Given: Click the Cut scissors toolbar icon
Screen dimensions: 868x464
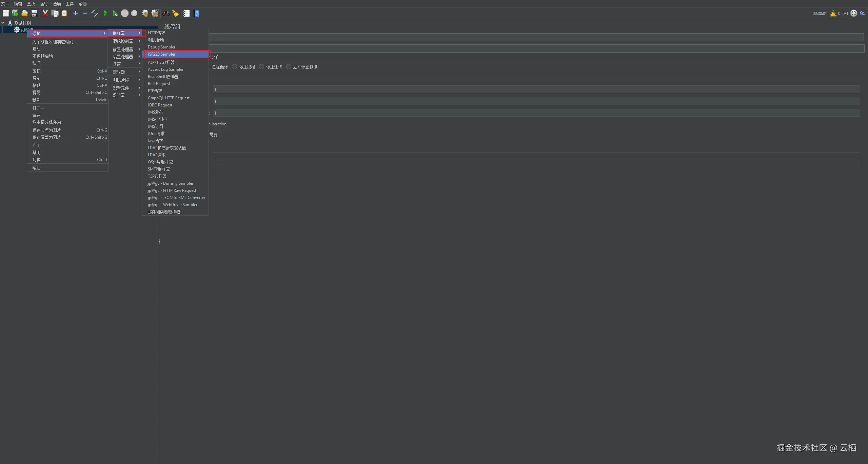Looking at the screenshot, I should click(x=45, y=14).
